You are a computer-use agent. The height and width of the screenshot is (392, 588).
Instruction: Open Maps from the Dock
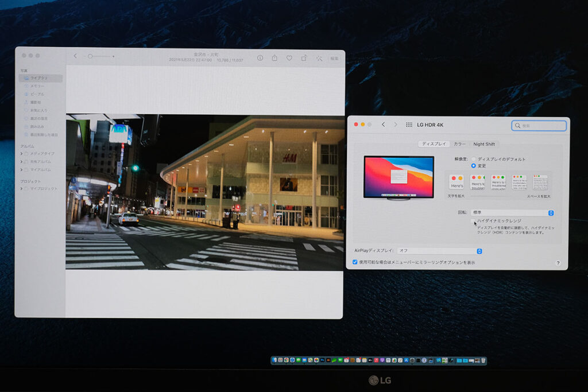click(311, 360)
